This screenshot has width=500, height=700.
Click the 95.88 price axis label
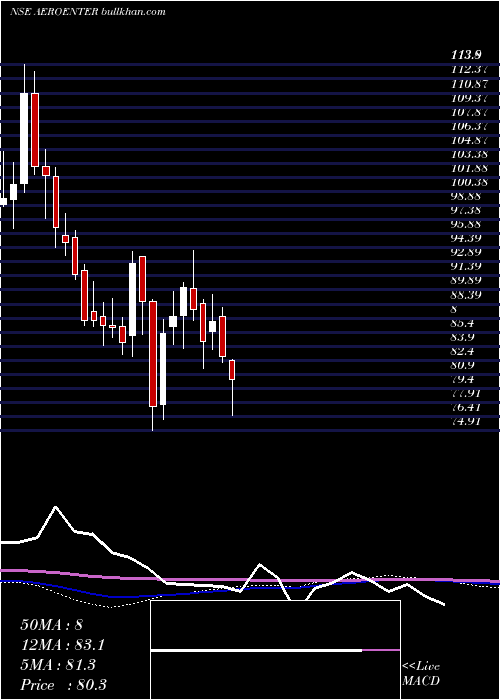(x=466, y=225)
